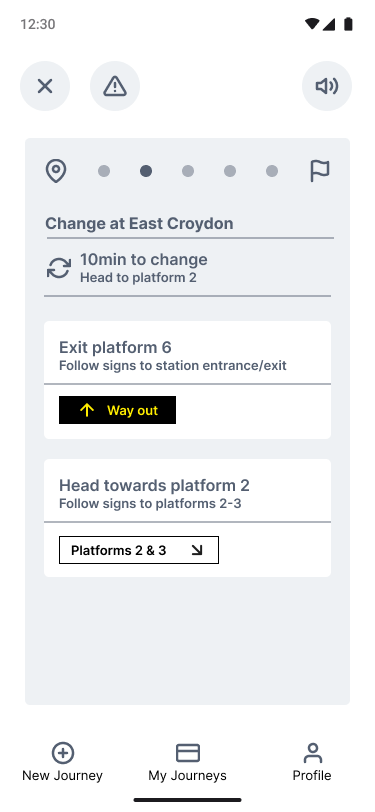Tap the start location pin icon
Image resolution: width=375 pixels, height=812 pixels.
[56, 171]
